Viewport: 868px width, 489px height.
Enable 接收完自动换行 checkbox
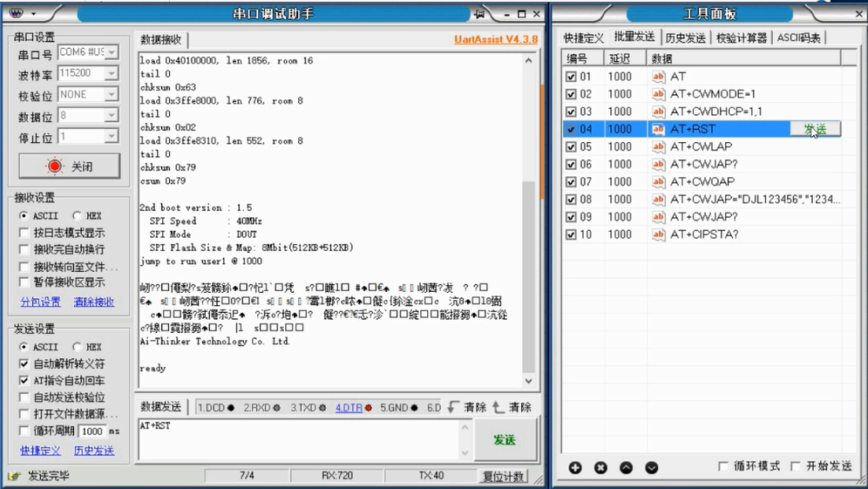pos(24,249)
